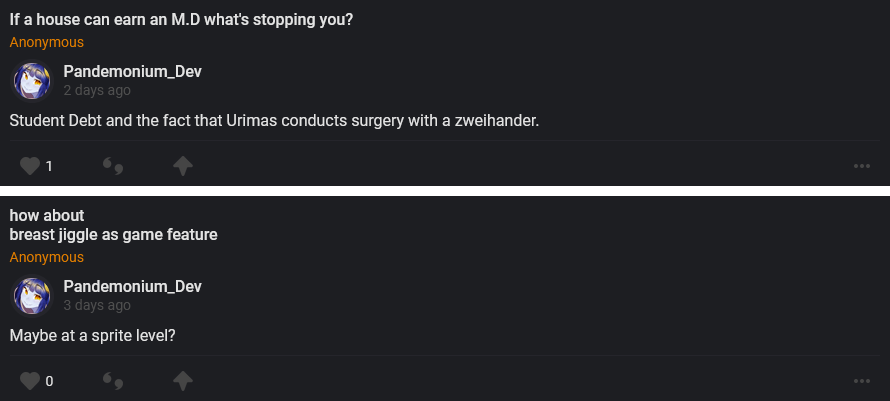Click the "Maybe at a sprite level?" answer text
This screenshot has width=890, height=401.
click(x=93, y=335)
